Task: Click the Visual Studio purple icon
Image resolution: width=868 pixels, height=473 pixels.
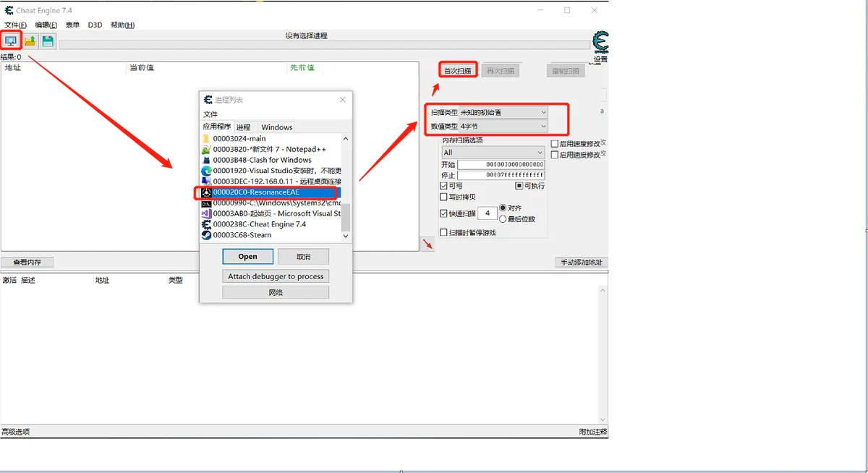Action: (206, 213)
